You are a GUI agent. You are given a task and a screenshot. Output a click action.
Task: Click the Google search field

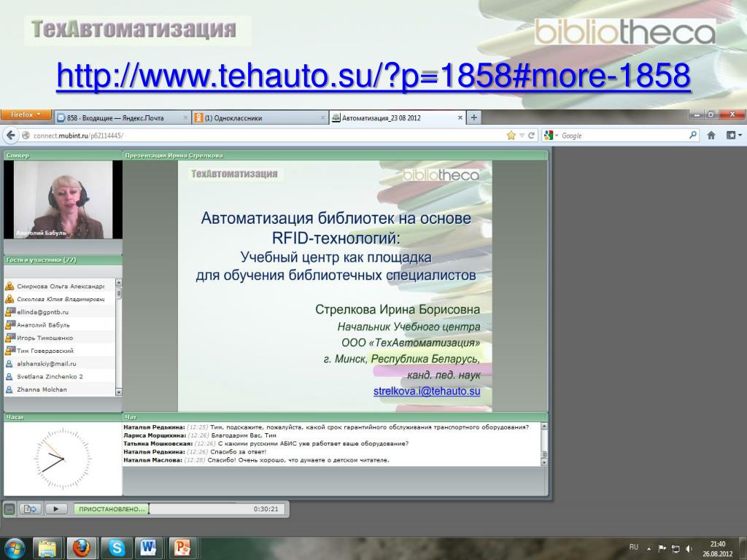click(623, 136)
